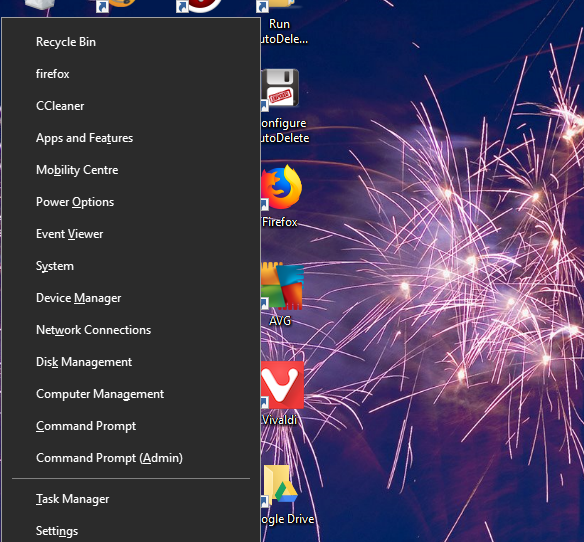
Task: Launch Event Viewer
Action: coord(130,234)
